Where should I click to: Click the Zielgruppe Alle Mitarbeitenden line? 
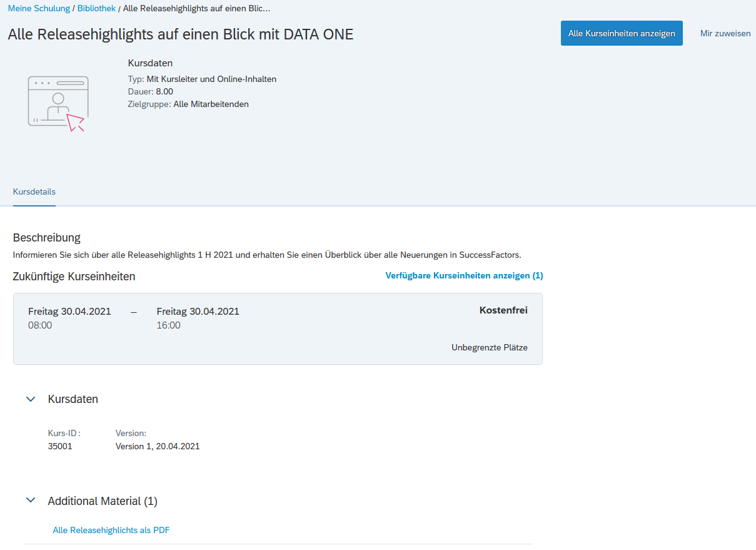[x=188, y=104]
